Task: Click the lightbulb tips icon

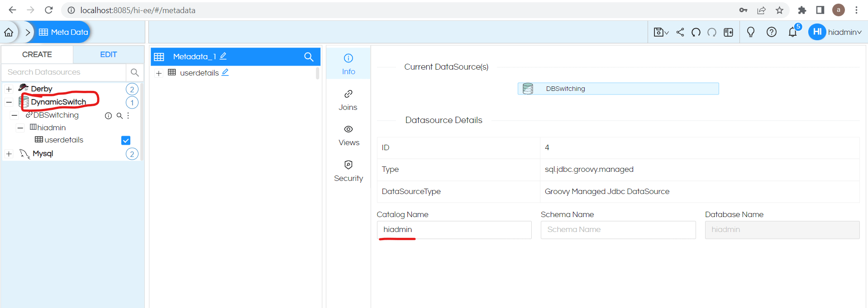Action: pos(751,32)
